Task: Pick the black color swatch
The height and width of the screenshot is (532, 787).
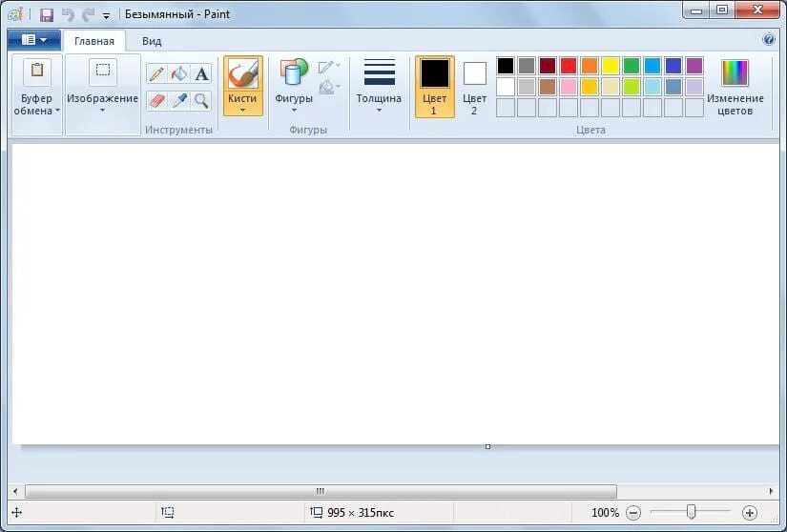Action: coord(506,66)
